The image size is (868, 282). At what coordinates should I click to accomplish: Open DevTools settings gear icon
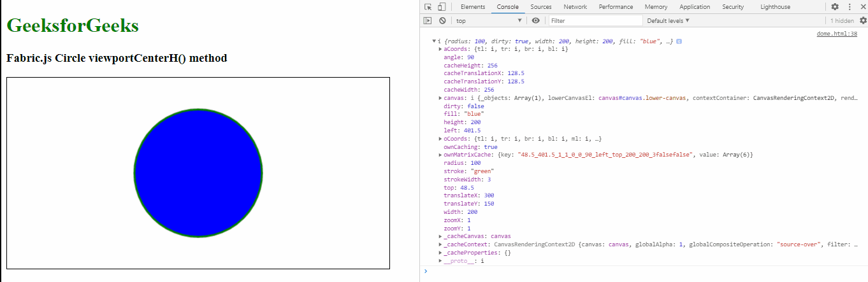(835, 6)
